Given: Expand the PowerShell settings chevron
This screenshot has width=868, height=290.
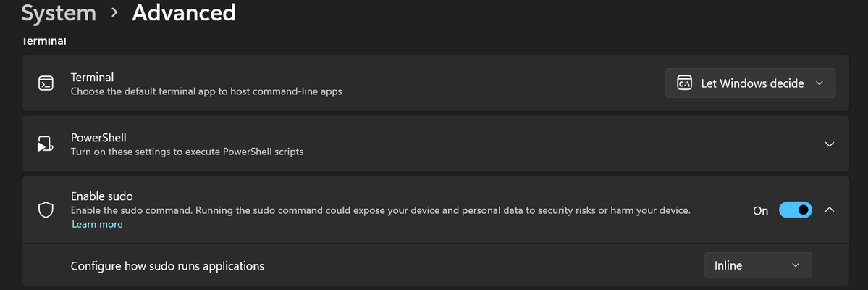Looking at the screenshot, I should pos(830,144).
